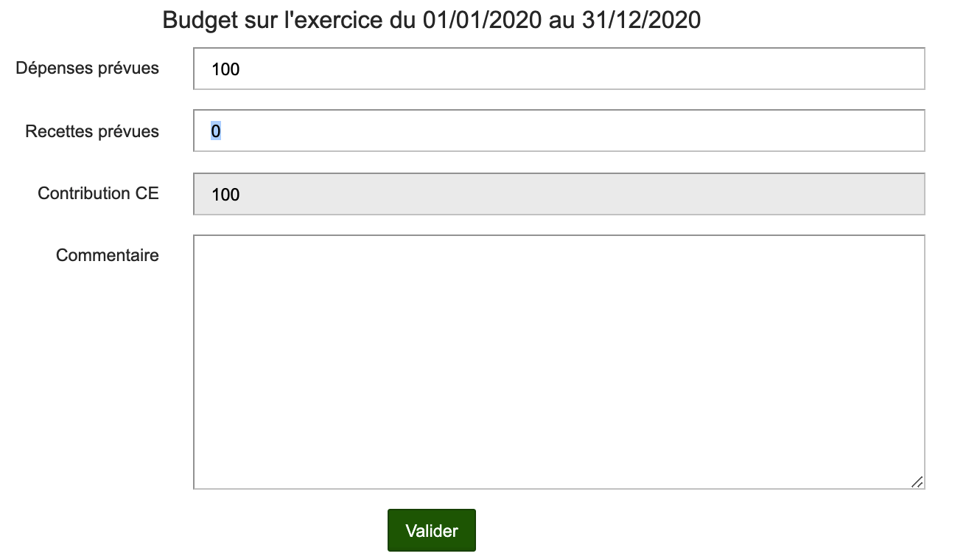
Task: Click inside the Commentaire text area
Action: click(559, 361)
